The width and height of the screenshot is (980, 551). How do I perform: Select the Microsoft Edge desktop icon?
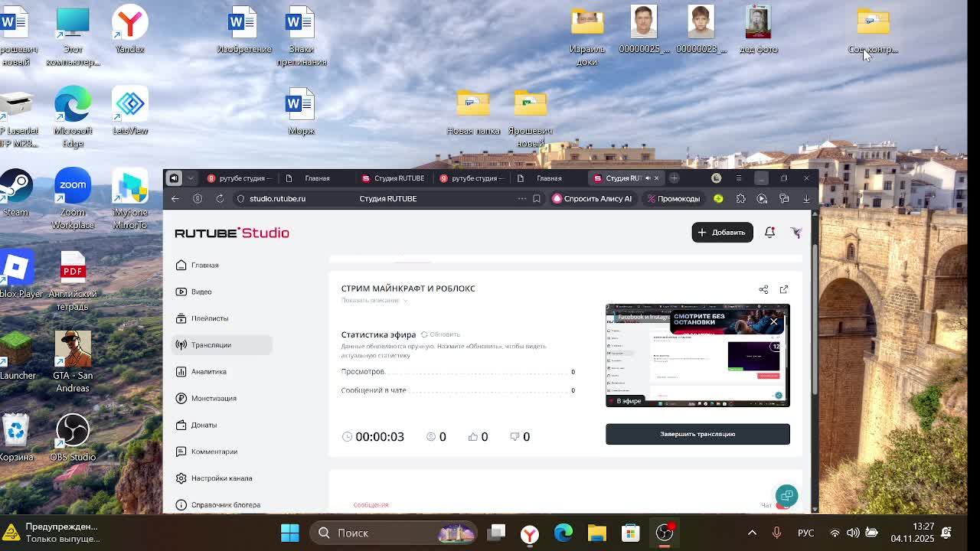click(73, 117)
